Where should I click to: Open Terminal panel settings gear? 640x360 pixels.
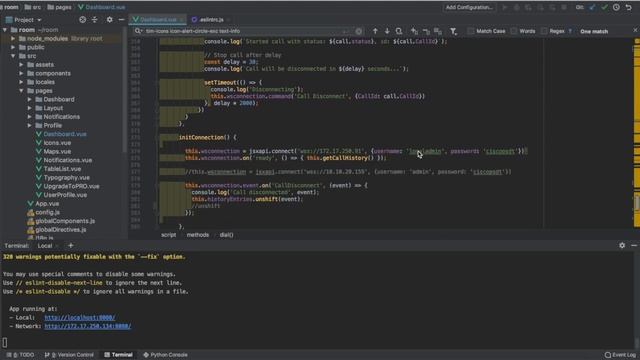point(622,245)
